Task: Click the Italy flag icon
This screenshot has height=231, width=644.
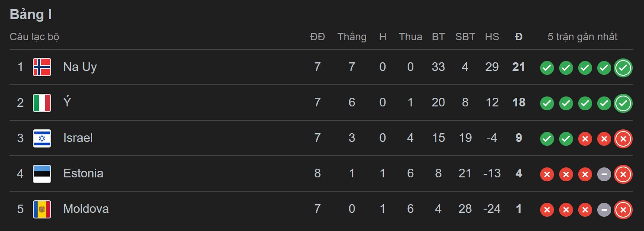Action: coord(42,103)
